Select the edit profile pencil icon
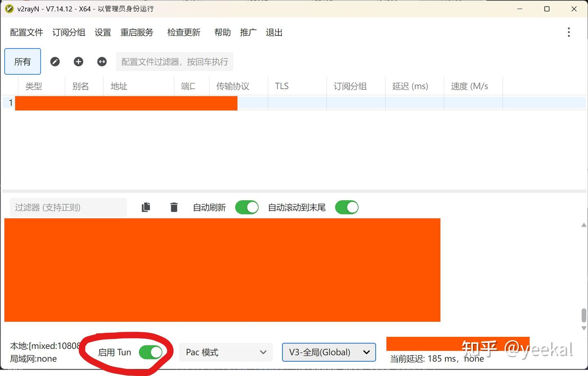This screenshot has width=588, height=376. tap(55, 62)
